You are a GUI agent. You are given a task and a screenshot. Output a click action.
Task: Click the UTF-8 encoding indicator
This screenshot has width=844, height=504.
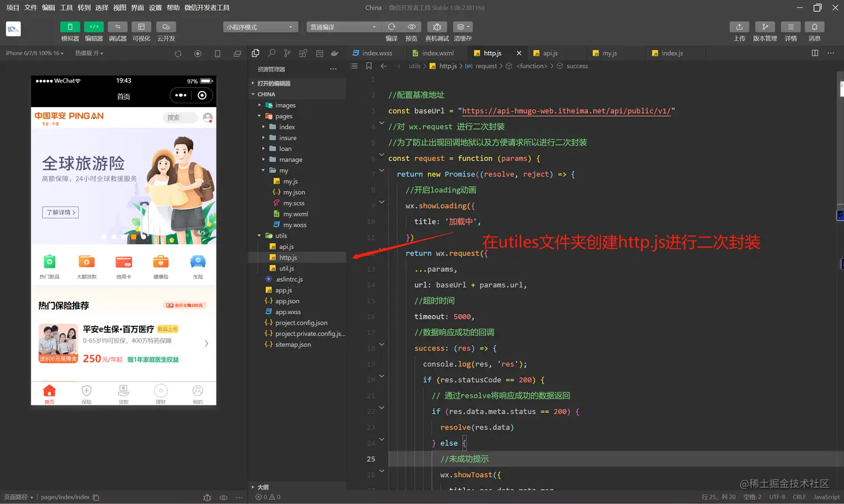[777, 497]
